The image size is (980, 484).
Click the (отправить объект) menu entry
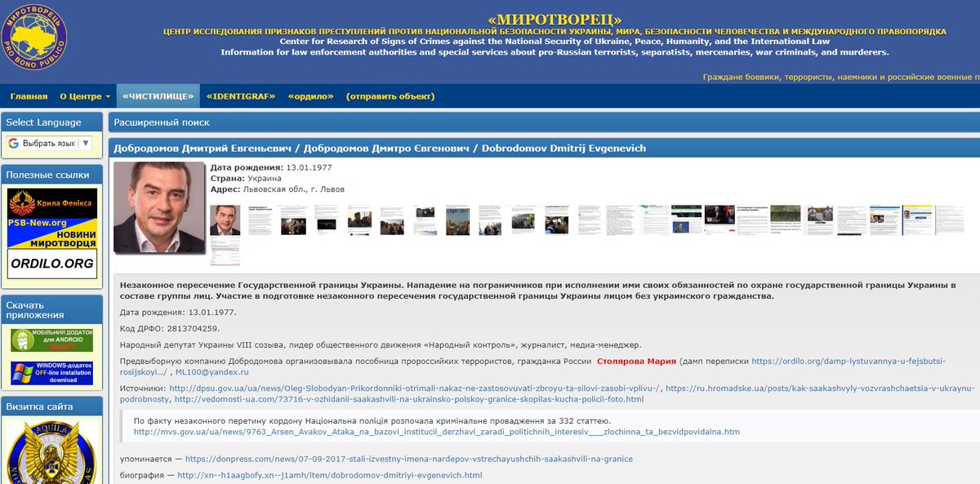click(390, 95)
